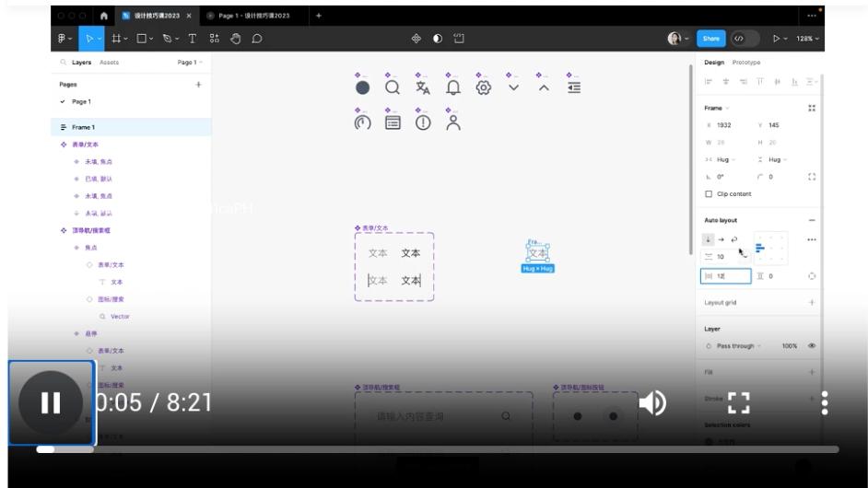Select the Comment tool
The image size is (868, 488).
257,38
